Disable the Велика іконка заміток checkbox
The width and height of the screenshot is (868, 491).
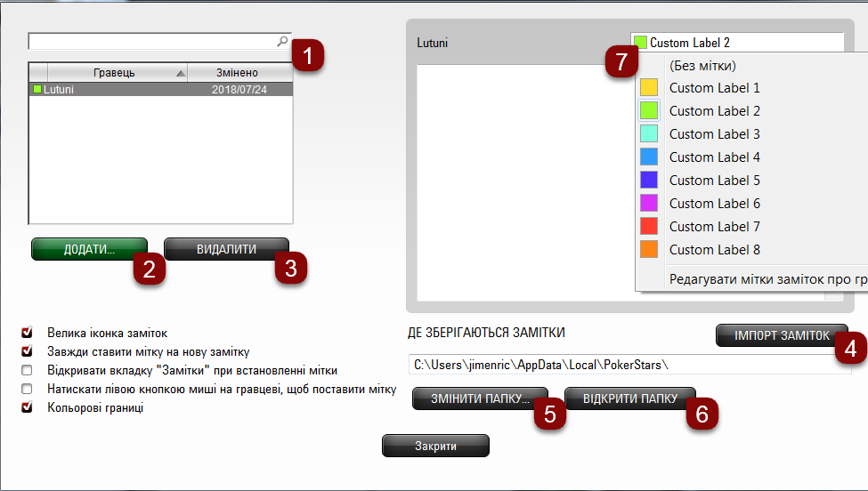click(x=27, y=333)
